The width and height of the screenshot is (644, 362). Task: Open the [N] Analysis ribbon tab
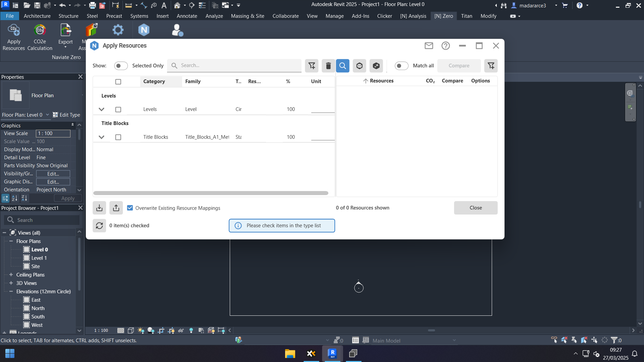click(x=413, y=16)
